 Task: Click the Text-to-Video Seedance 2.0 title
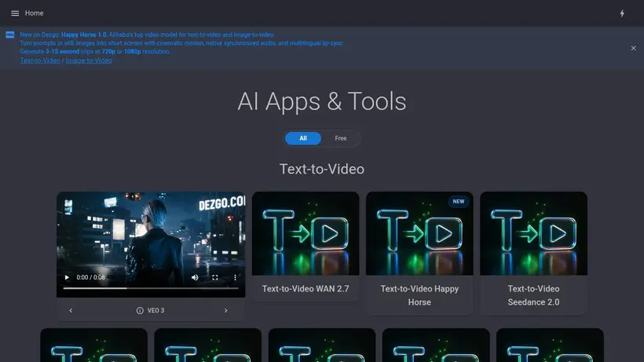pos(533,295)
